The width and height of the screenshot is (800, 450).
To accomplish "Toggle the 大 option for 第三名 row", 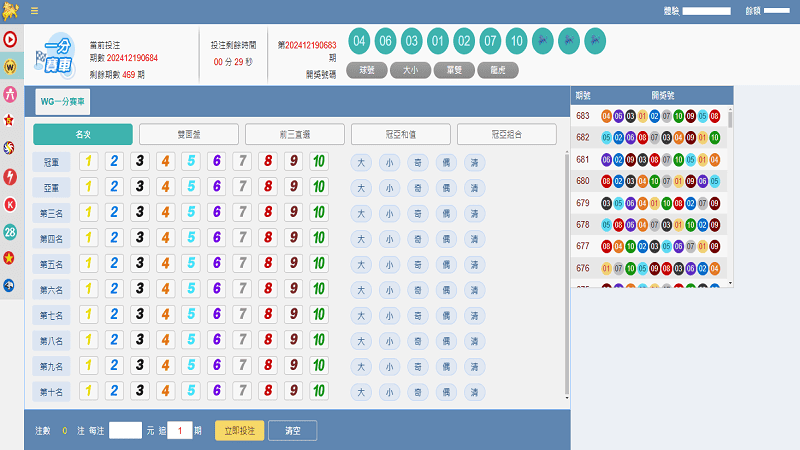I will pyautogui.click(x=361, y=213).
